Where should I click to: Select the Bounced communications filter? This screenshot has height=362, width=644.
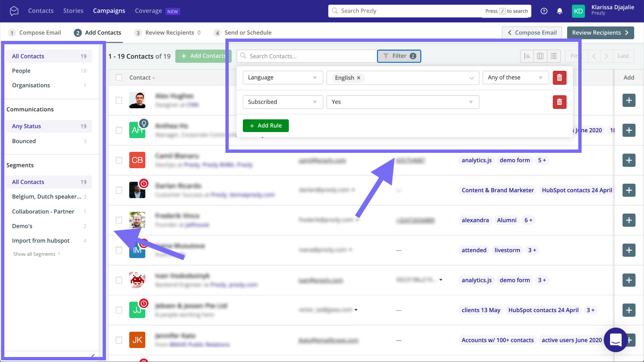49,141
